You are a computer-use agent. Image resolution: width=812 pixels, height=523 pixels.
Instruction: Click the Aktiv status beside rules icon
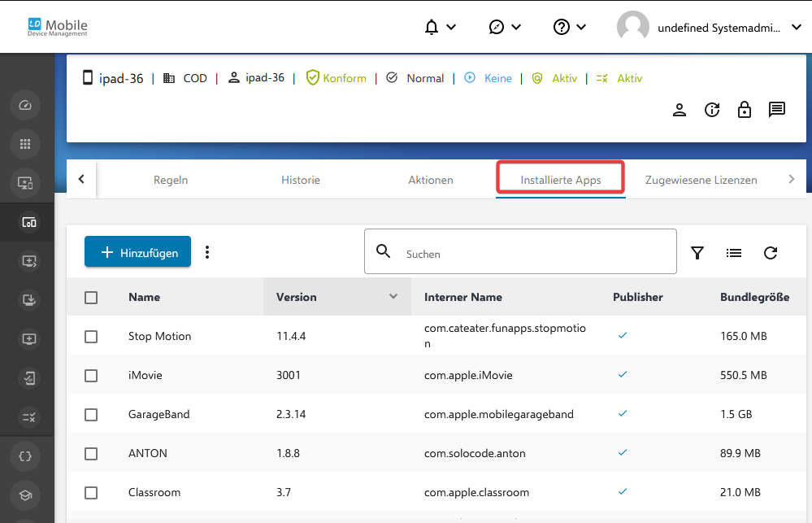click(630, 78)
